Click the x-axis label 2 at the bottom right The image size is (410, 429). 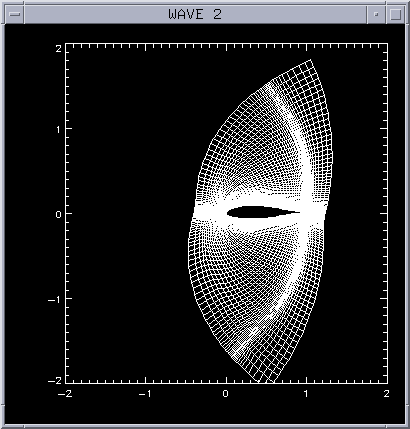pos(386,394)
